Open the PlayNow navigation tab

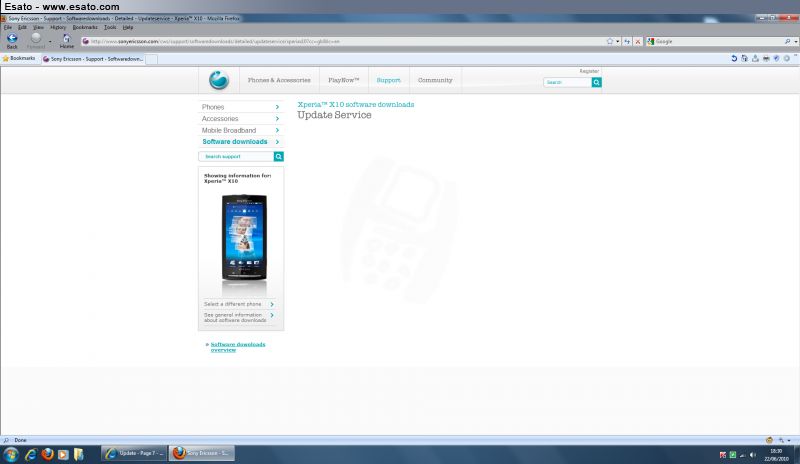(x=344, y=80)
